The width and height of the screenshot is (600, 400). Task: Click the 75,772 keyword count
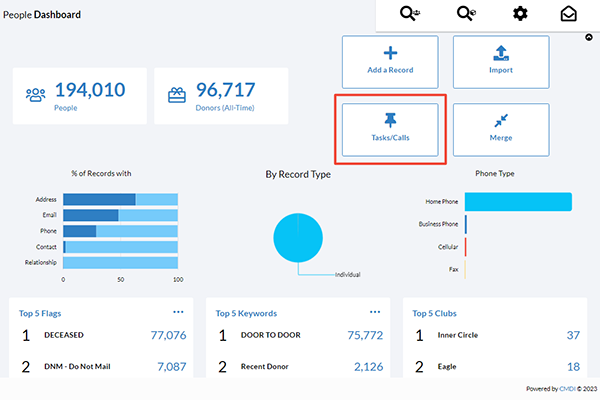point(365,335)
